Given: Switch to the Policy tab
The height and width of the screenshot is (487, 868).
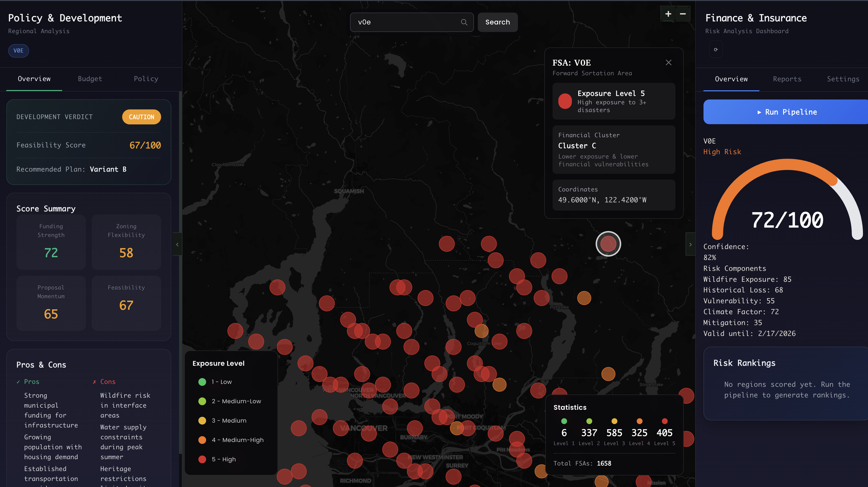Looking at the screenshot, I should [x=146, y=79].
